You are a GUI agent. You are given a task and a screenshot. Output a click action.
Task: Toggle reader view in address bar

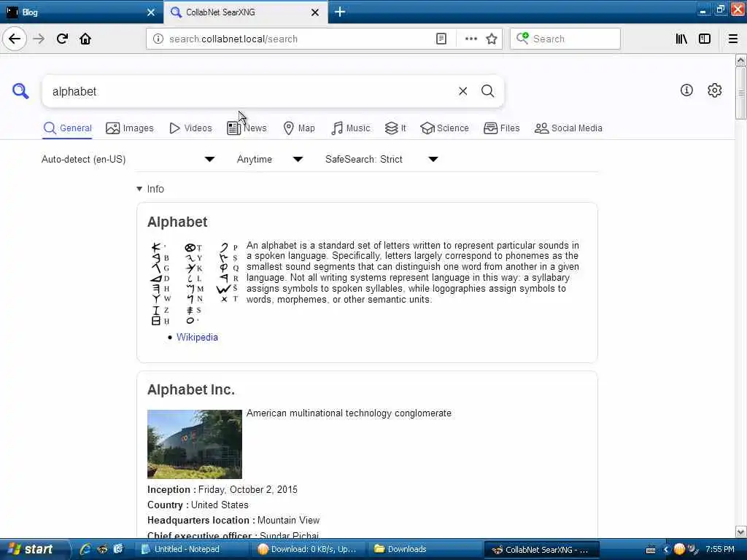tap(441, 39)
